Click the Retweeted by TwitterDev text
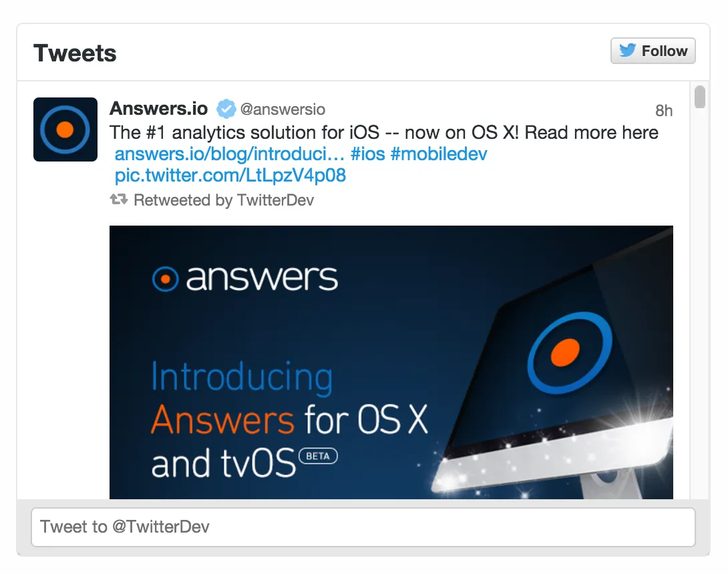This screenshot has width=728, height=574. pyautogui.click(x=224, y=200)
